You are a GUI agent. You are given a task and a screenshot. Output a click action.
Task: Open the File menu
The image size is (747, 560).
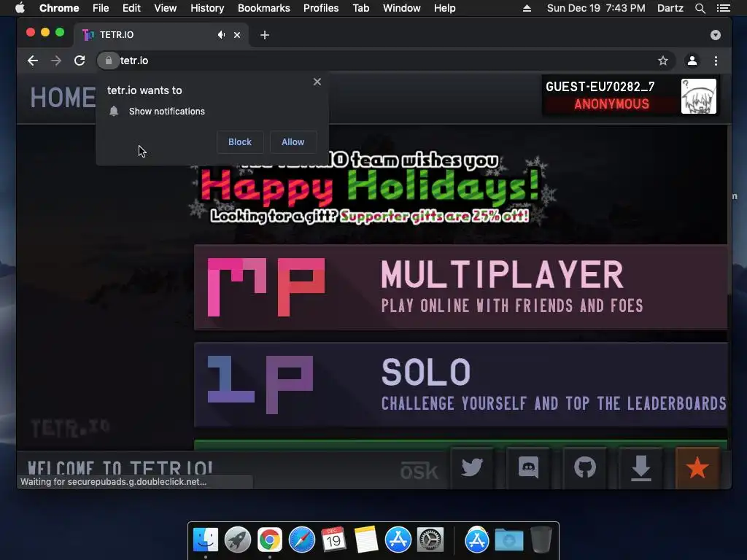(101, 8)
